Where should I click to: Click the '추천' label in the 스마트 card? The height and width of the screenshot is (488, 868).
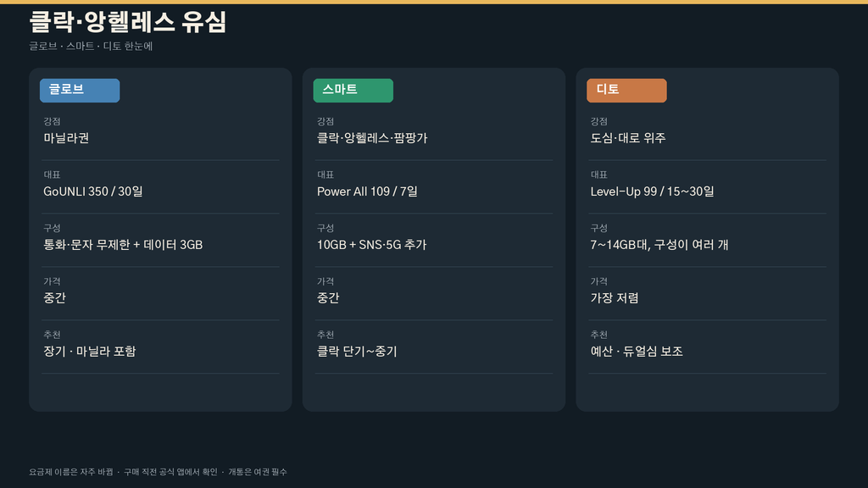click(x=325, y=335)
